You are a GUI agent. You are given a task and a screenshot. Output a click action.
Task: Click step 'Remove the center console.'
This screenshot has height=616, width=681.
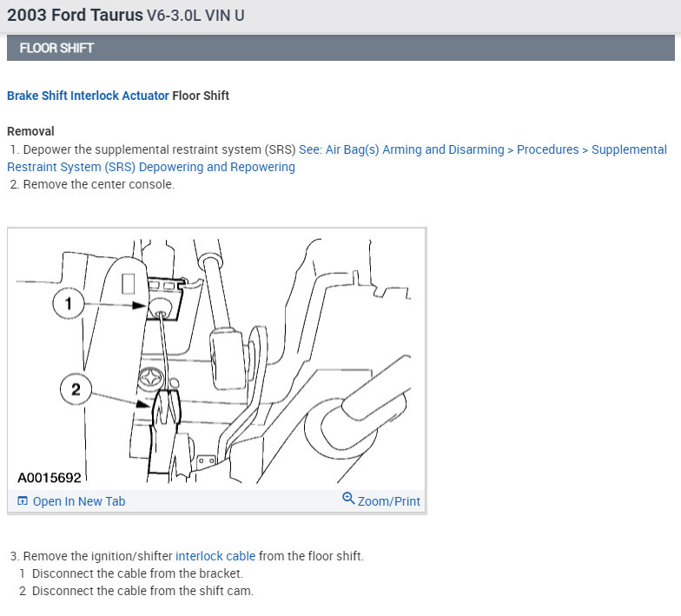click(99, 184)
